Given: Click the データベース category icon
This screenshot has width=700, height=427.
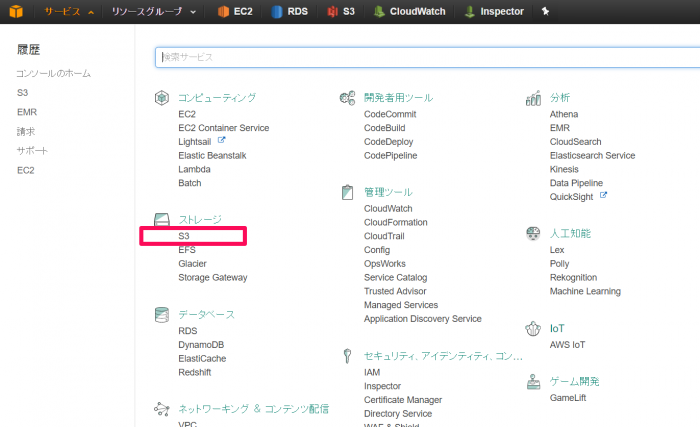Looking at the screenshot, I should [162, 314].
